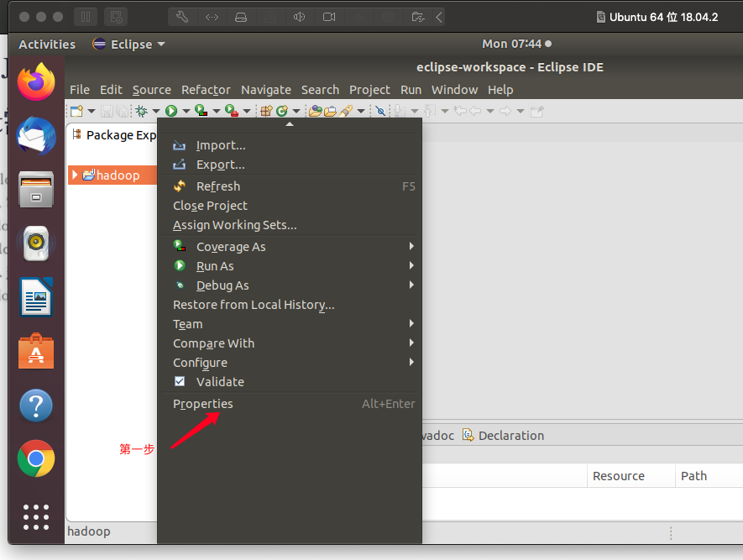Open the Window menu
Viewport: 743px width, 560px height.
click(x=454, y=90)
